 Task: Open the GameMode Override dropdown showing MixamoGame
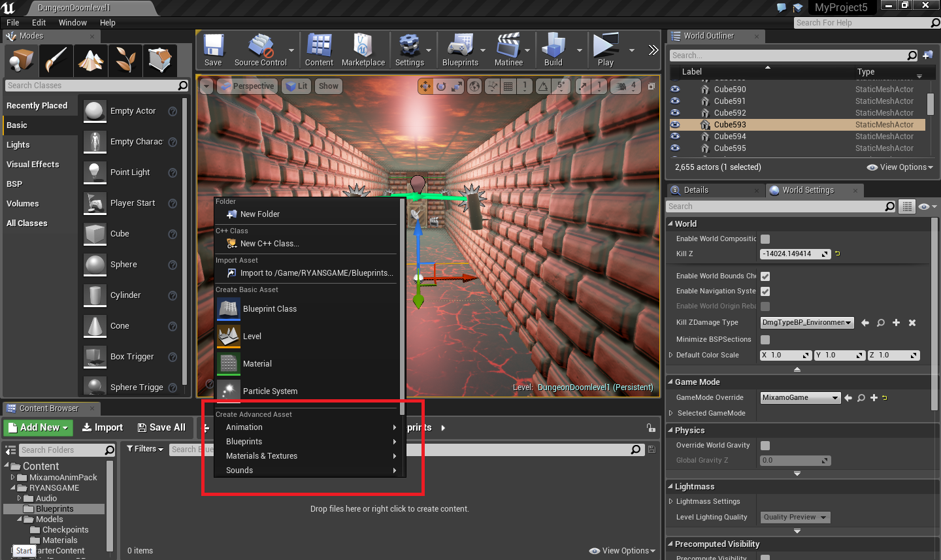click(801, 397)
